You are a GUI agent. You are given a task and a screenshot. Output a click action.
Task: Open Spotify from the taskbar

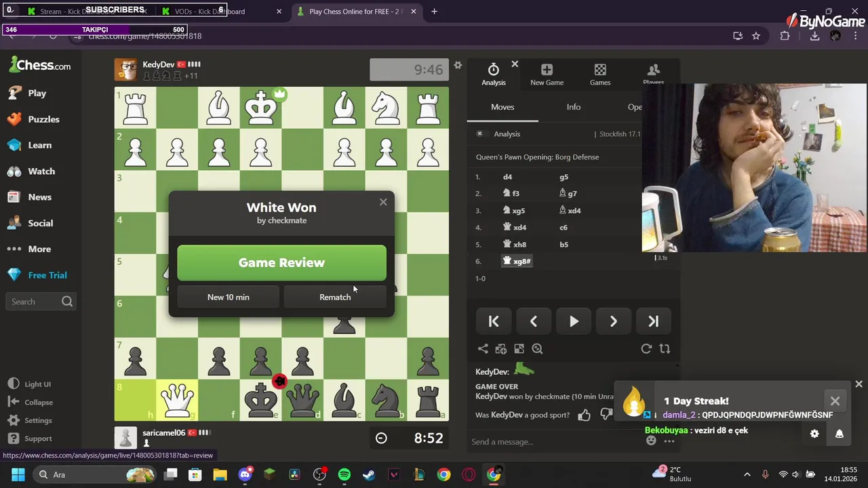click(x=344, y=474)
